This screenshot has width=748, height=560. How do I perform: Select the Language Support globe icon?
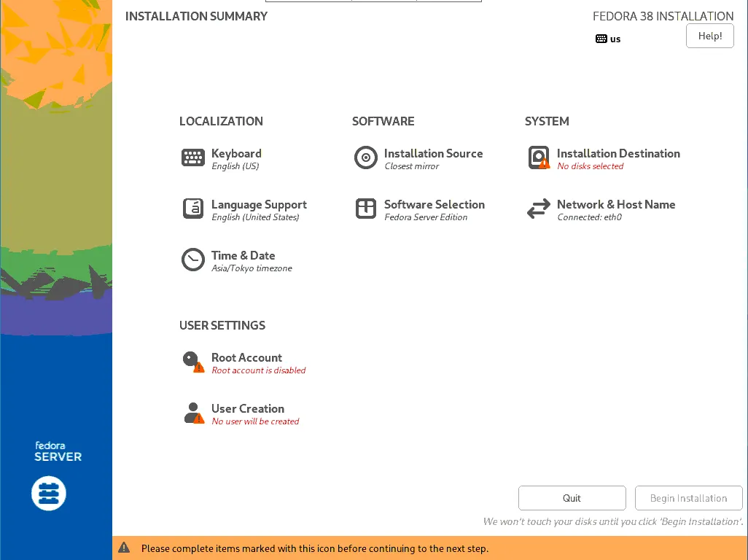[192, 209]
